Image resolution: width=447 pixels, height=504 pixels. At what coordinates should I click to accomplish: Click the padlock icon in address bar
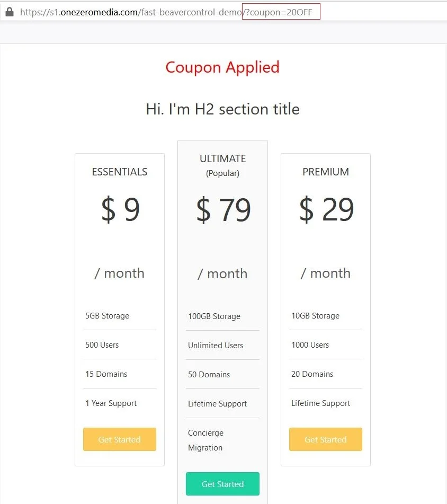point(9,12)
